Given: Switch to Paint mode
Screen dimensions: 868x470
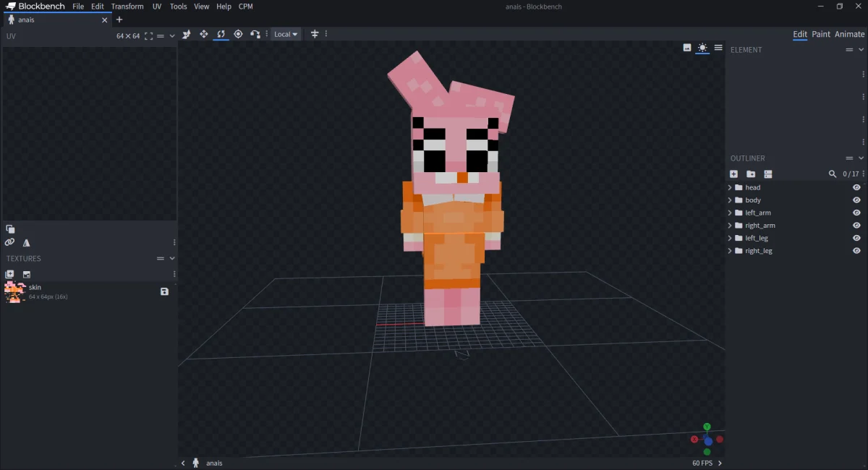Looking at the screenshot, I should pos(821,34).
